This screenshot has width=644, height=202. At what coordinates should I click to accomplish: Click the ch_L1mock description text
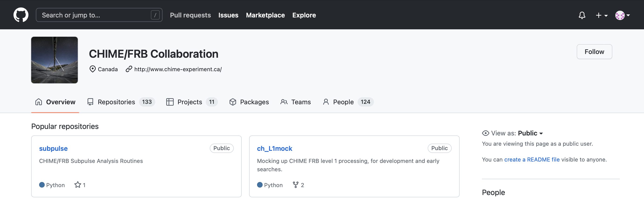coord(348,165)
